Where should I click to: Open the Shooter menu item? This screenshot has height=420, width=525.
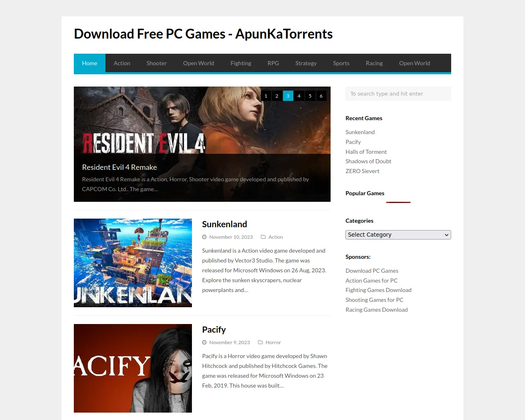click(x=157, y=63)
